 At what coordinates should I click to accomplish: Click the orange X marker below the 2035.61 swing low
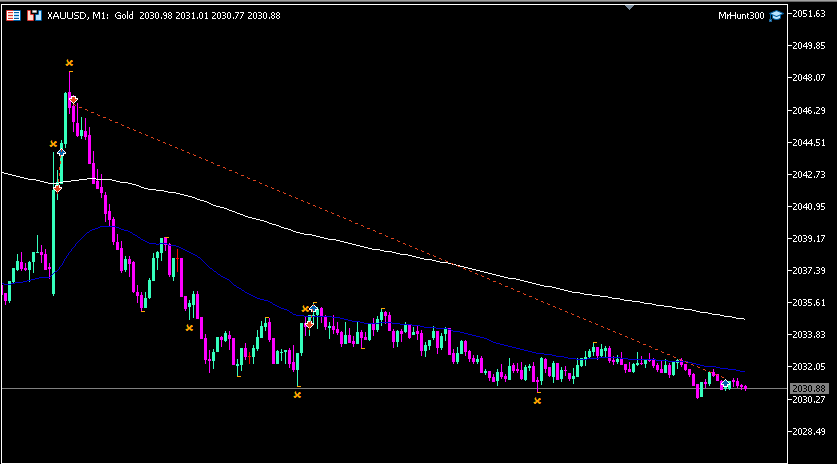[x=189, y=328]
